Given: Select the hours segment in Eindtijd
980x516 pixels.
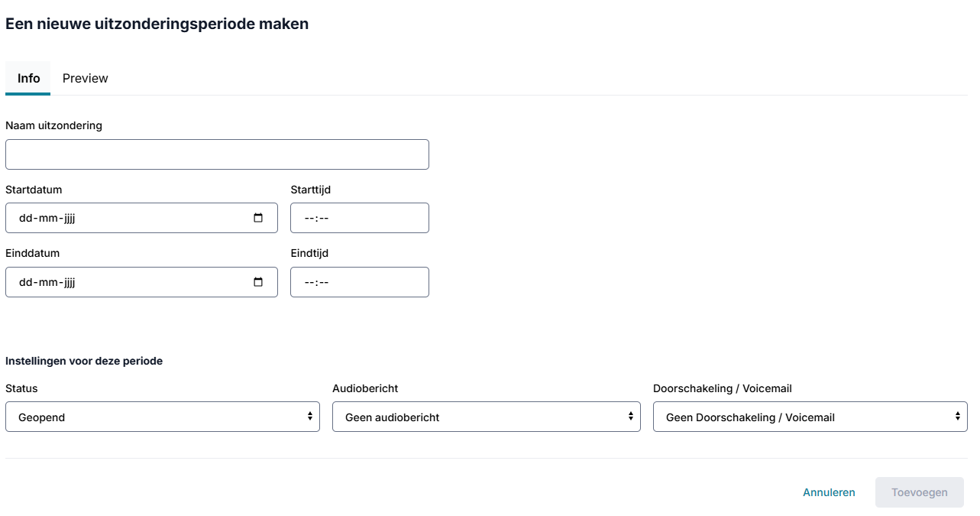Looking at the screenshot, I should [x=309, y=282].
